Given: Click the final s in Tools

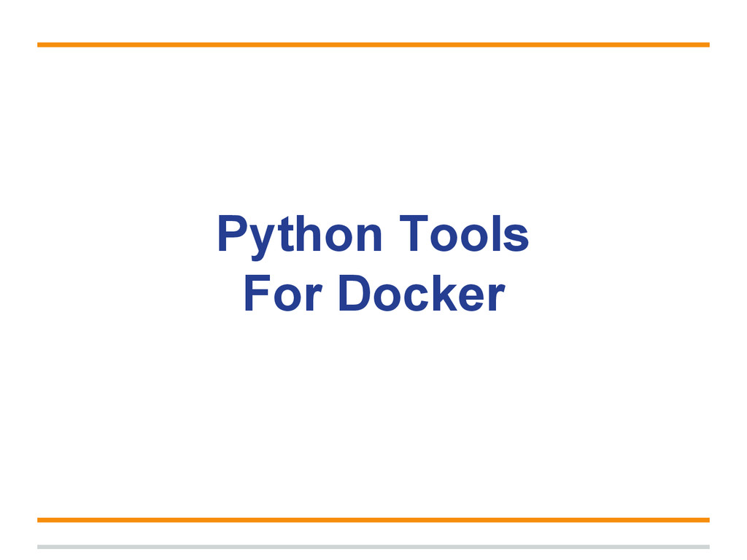Looking at the screenshot, I should coord(516,238).
